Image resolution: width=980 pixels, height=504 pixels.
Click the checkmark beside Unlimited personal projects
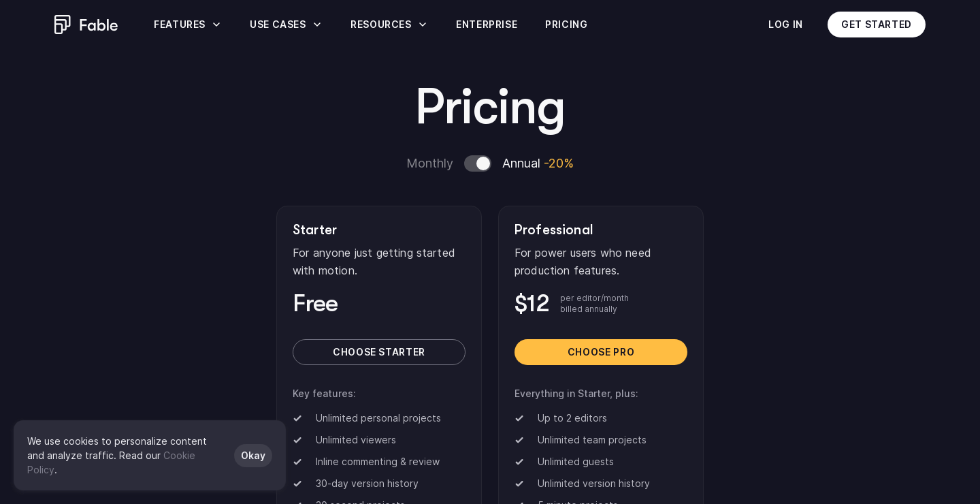[298, 418]
